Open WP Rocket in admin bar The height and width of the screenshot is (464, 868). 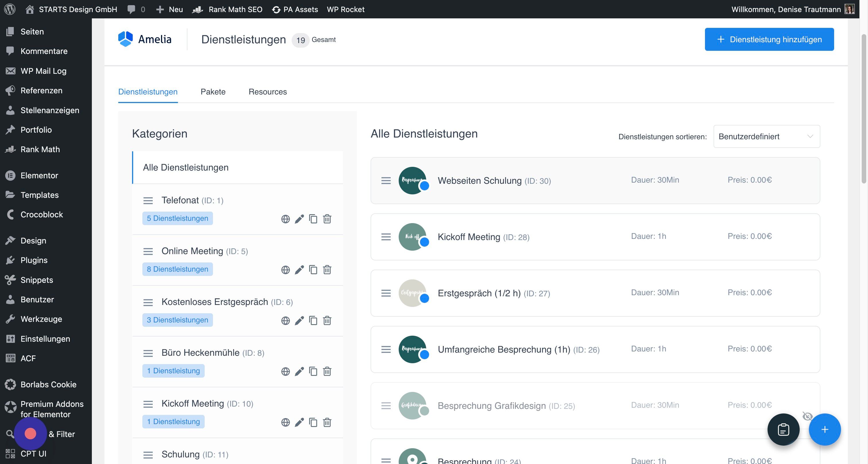click(x=345, y=9)
